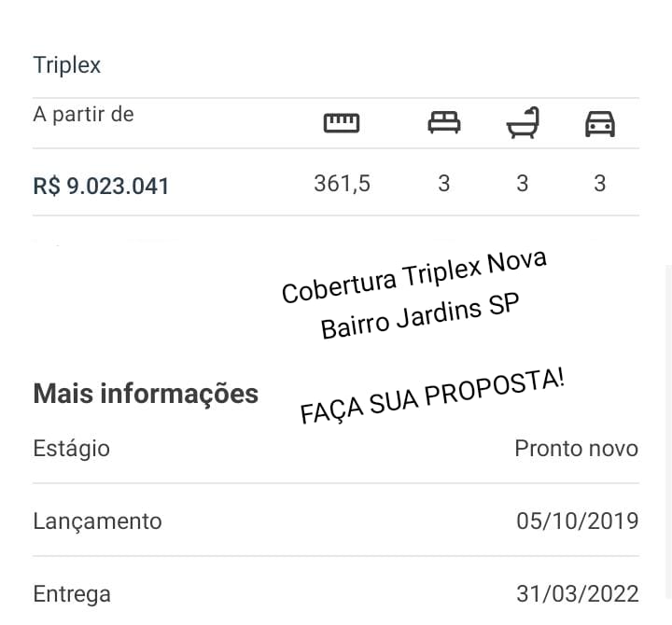
Task: Click the car parking spaces icon
Action: pyautogui.click(x=600, y=124)
